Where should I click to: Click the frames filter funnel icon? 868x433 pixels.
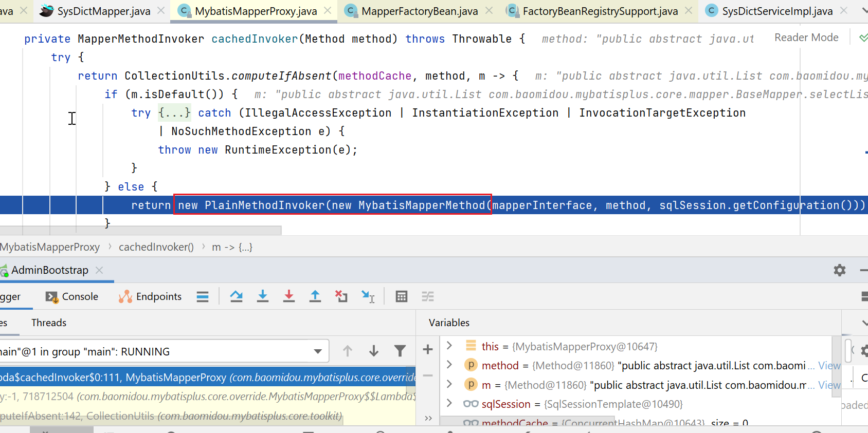coord(400,351)
